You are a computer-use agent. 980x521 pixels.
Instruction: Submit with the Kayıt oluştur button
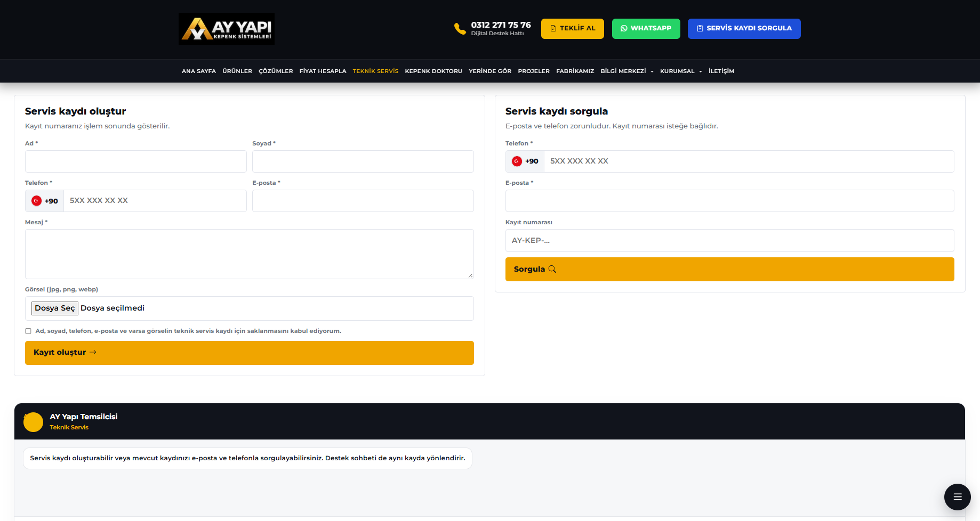pos(250,353)
